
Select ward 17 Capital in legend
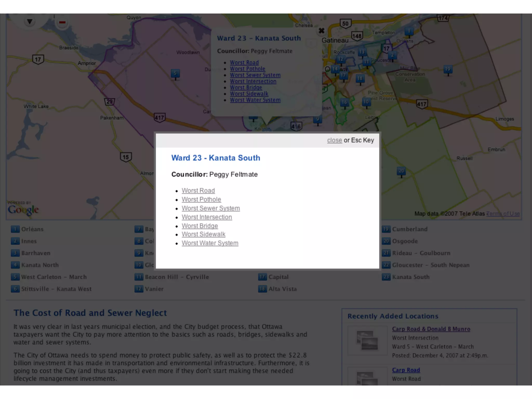tap(278, 277)
